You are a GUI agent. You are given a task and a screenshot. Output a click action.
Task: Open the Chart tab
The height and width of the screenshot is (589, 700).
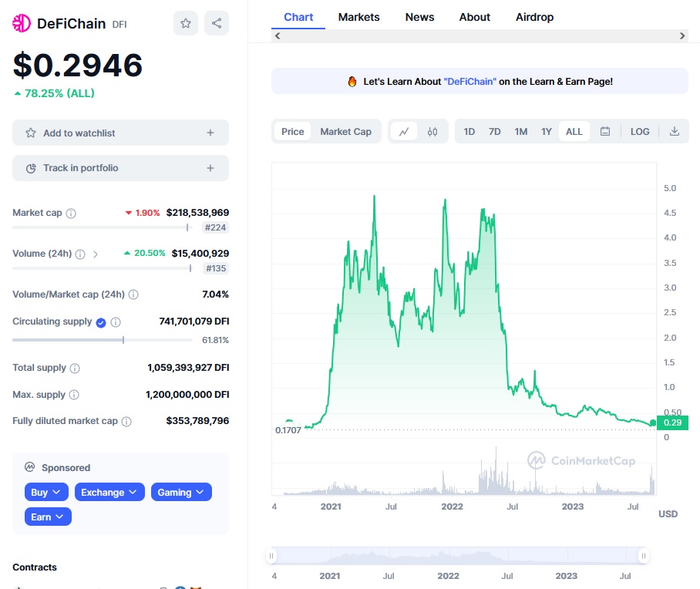(x=298, y=17)
